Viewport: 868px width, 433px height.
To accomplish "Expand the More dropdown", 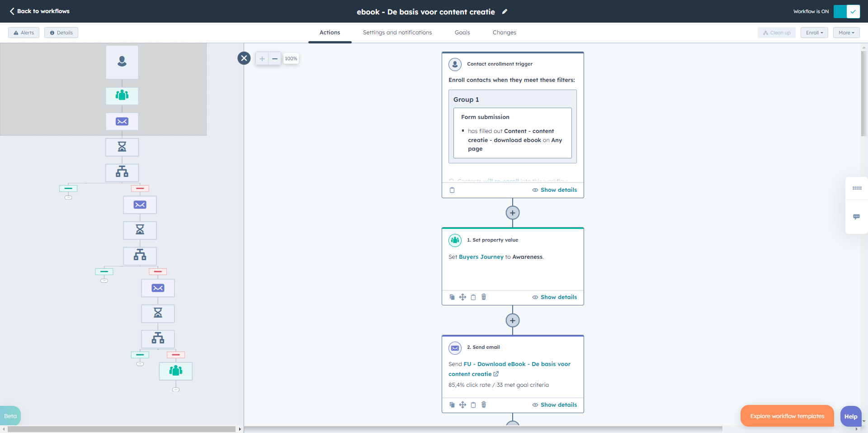I will [x=846, y=33].
